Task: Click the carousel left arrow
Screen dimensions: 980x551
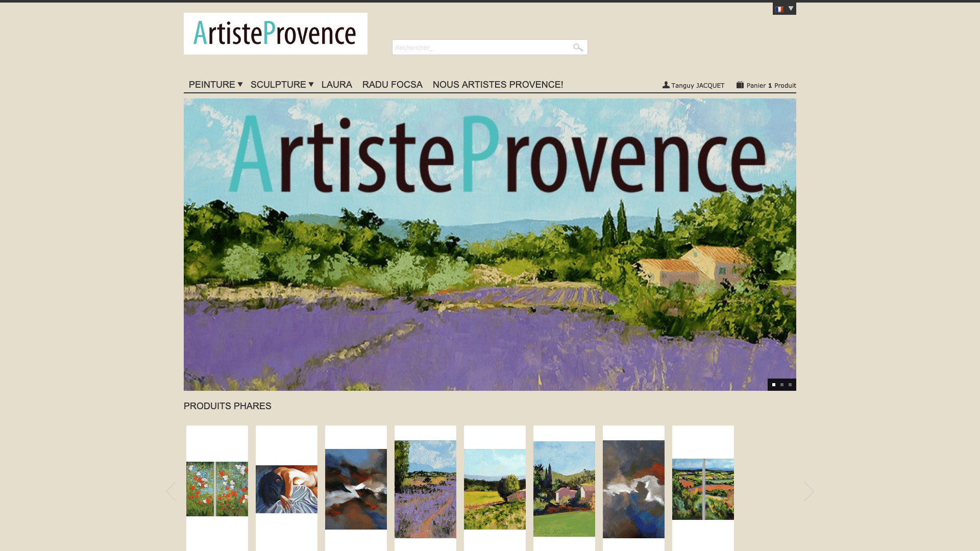Action: click(x=171, y=492)
